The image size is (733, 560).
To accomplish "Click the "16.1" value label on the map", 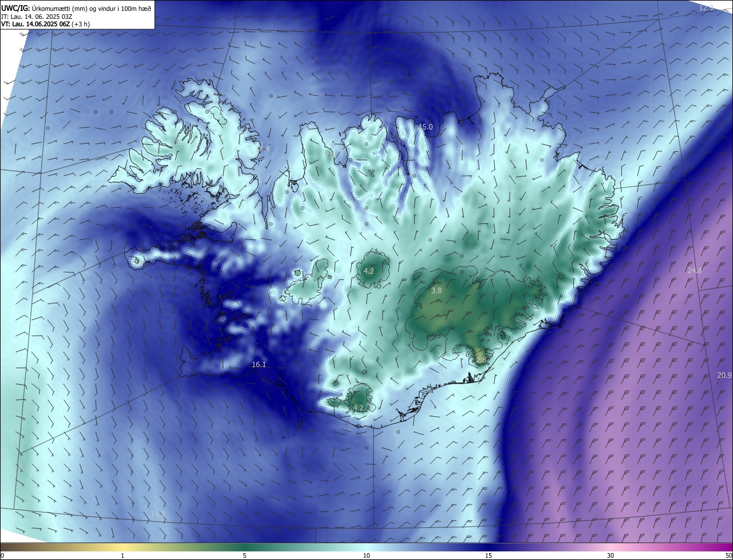I will (259, 365).
